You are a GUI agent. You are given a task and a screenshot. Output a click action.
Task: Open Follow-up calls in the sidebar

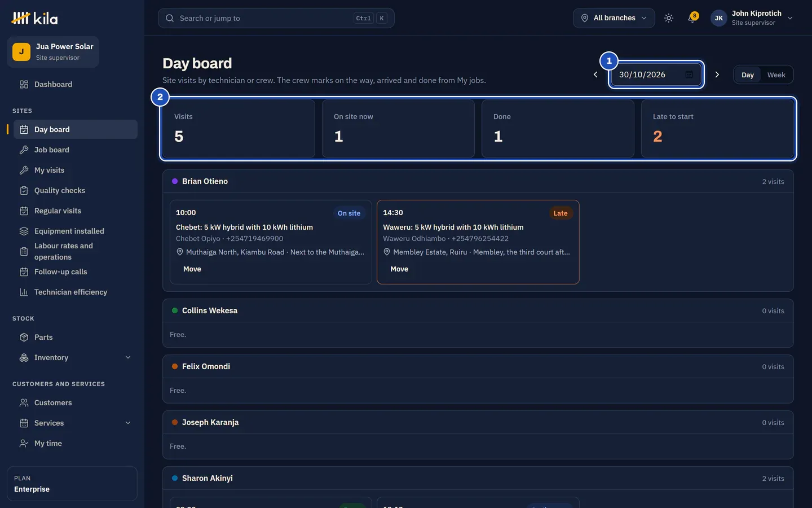(75, 271)
